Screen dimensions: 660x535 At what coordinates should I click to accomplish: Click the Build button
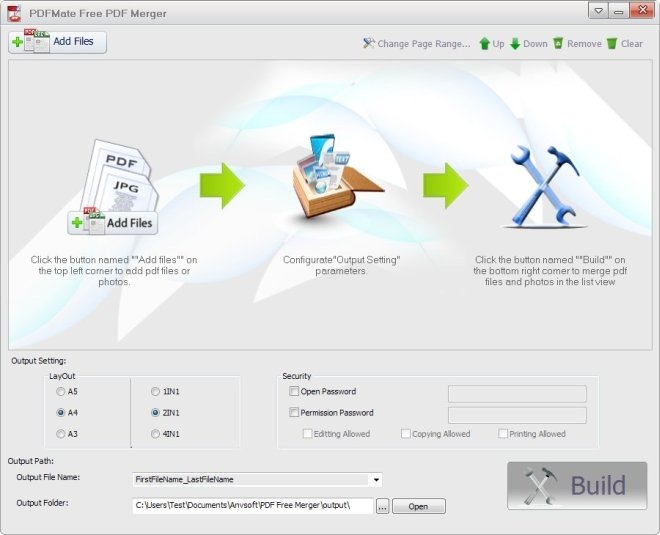pos(577,486)
